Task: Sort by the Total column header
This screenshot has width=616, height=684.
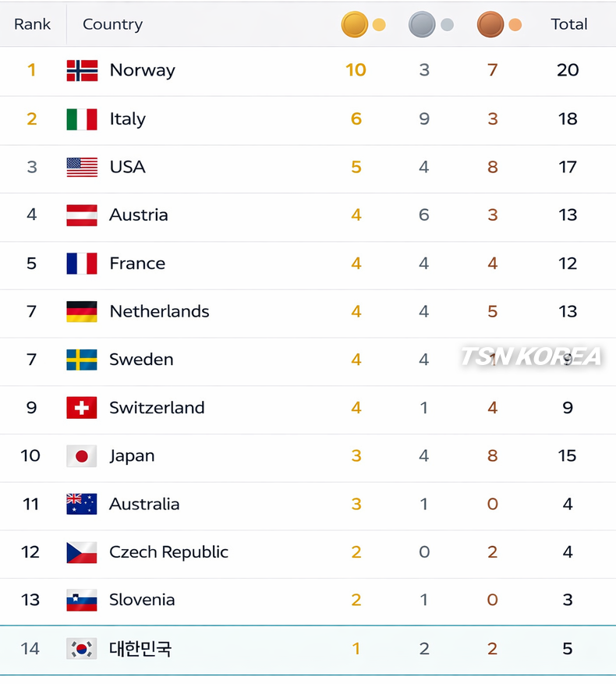Action: coord(568,24)
